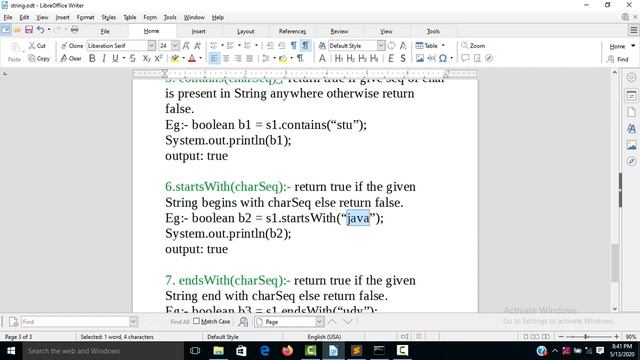
Task: Click the Windows search box
Action: 102,351
